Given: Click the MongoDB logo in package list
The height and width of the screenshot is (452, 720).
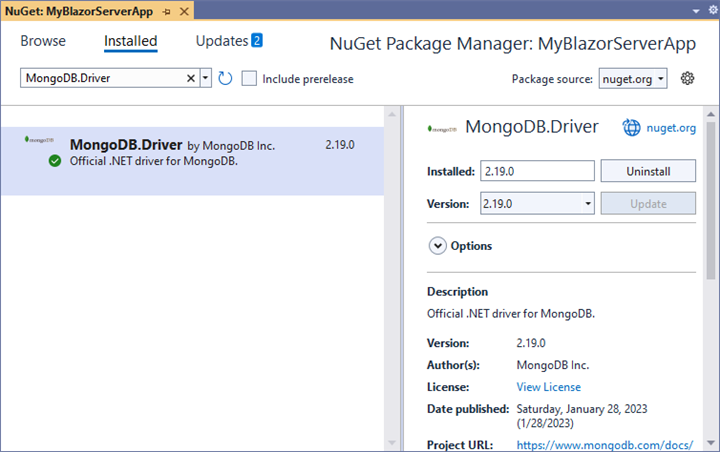Looking at the screenshot, I should click(x=39, y=140).
